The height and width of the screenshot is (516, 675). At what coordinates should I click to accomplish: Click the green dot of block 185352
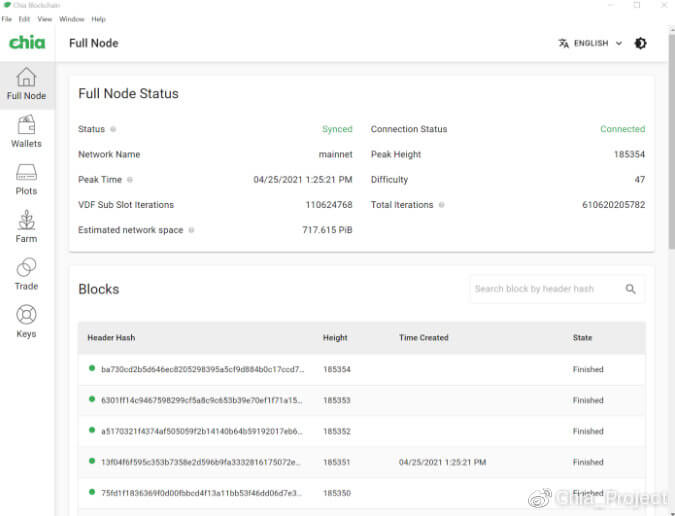pyautogui.click(x=92, y=430)
